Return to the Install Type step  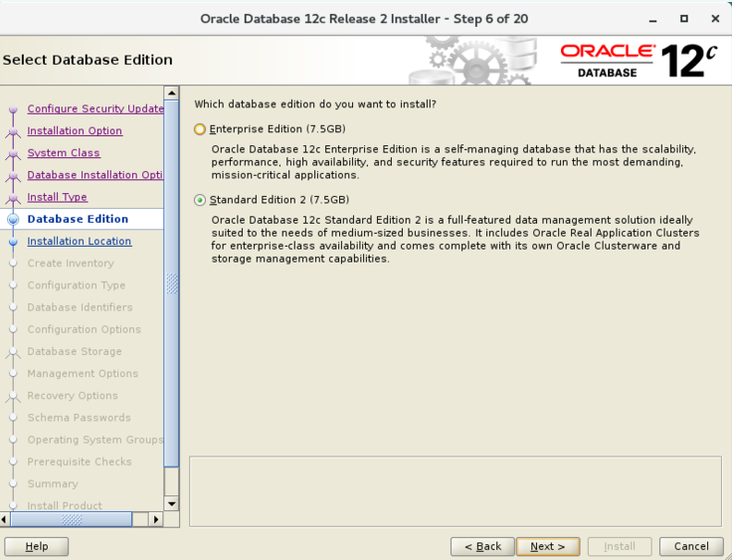(x=57, y=197)
